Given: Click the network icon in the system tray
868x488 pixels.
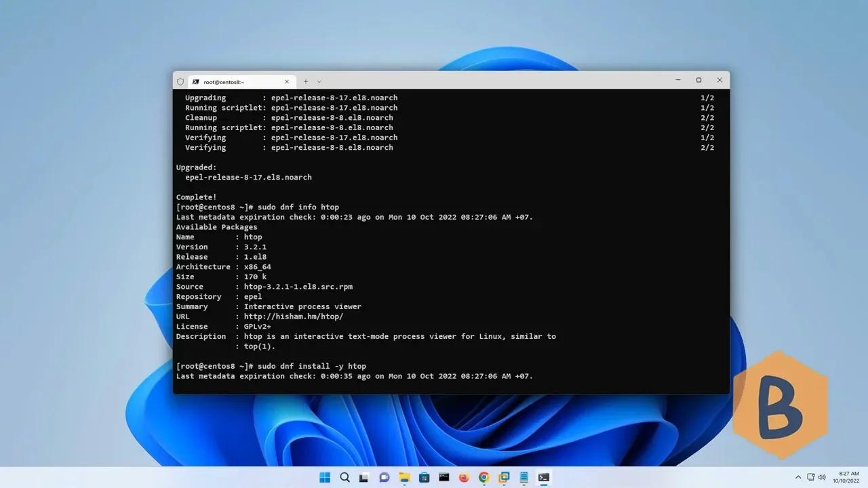Looking at the screenshot, I should [811, 477].
